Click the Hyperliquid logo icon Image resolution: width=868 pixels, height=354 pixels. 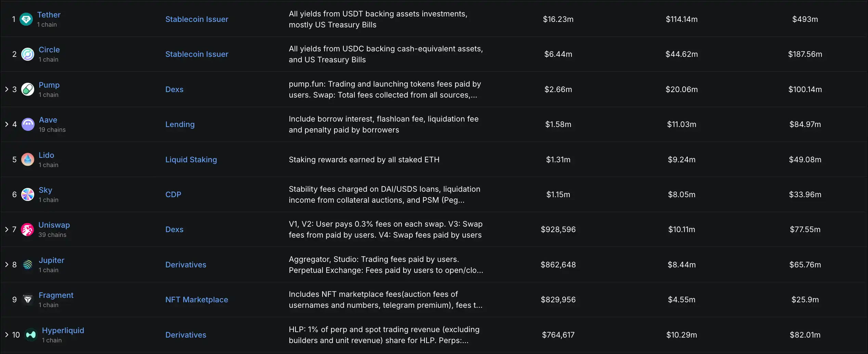(x=31, y=335)
